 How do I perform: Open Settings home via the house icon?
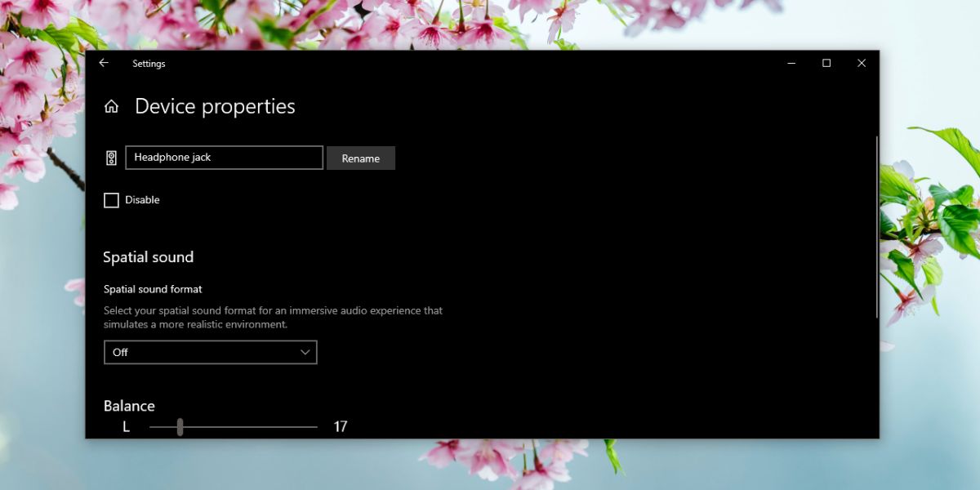tap(112, 106)
